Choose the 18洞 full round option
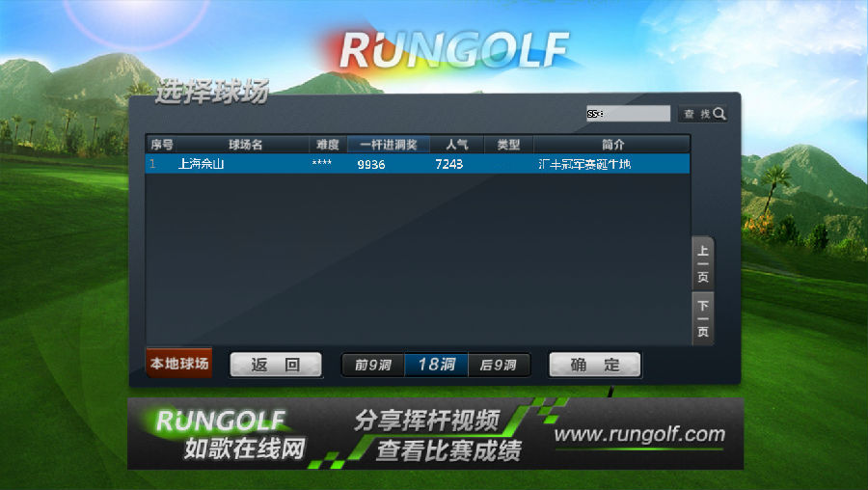Image resolution: width=868 pixels, height=490 pixels. [x=436, y=365]
